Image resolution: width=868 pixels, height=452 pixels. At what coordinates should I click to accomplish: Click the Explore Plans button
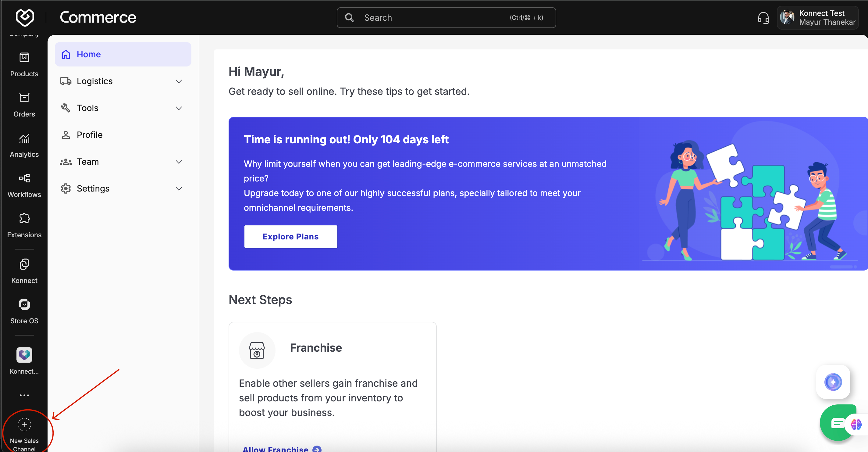point(290,236)
